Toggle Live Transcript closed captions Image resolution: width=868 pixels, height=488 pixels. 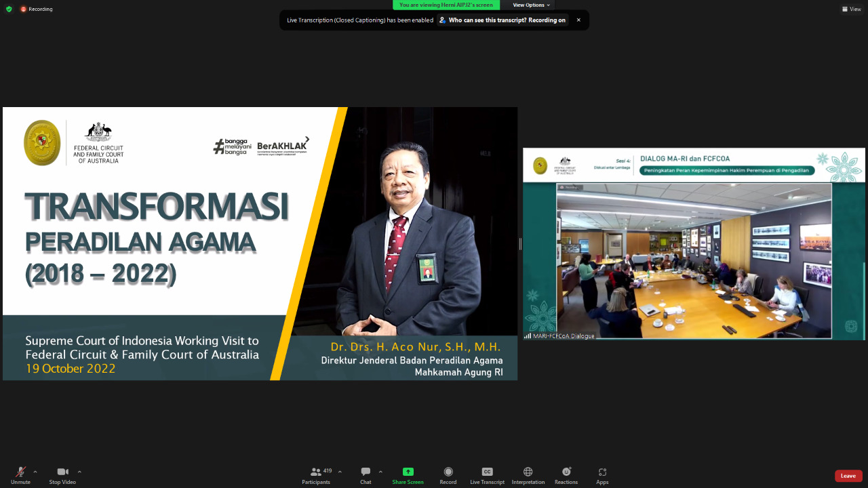tap(487, 475)
